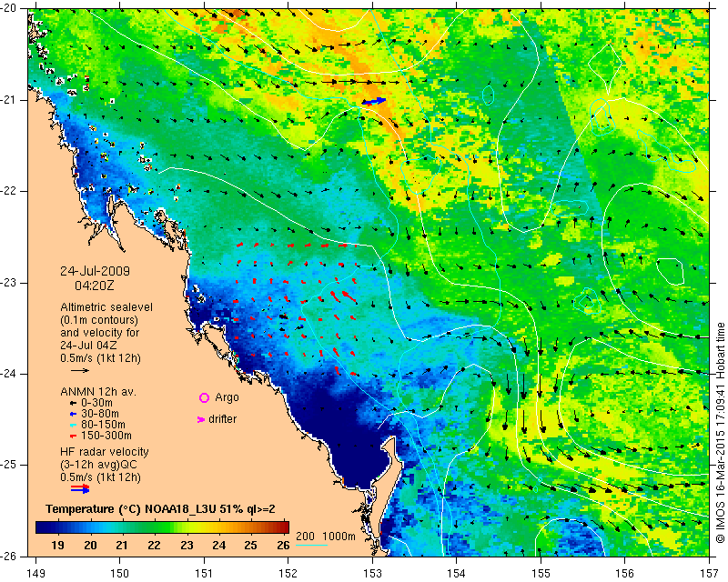The width and height of the screenshot is (728, 582).
Task: Click the '0.5m/s (1kt 12h)' altimetric scale text
Action: click(x=100, y=357)
